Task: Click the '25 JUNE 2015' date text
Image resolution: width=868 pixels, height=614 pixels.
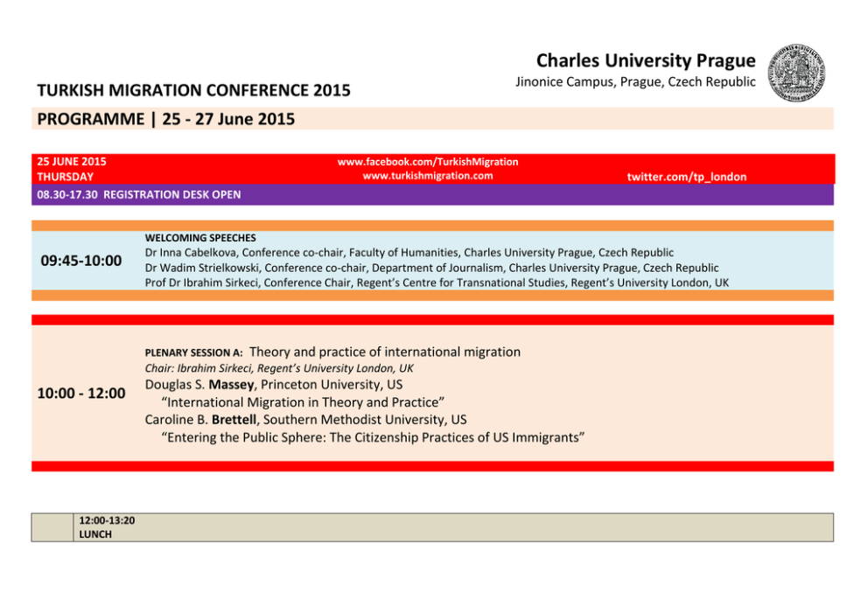Action: pyautogui.click(x=72, y=162)
